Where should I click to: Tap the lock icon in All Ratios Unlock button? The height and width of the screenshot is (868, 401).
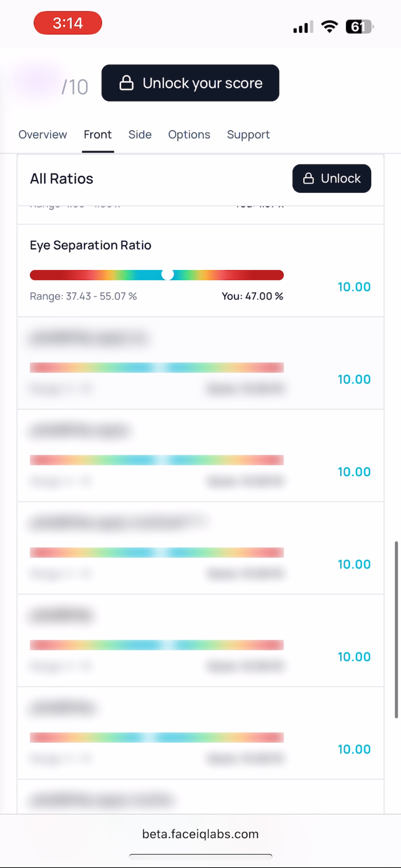[308, 178]
